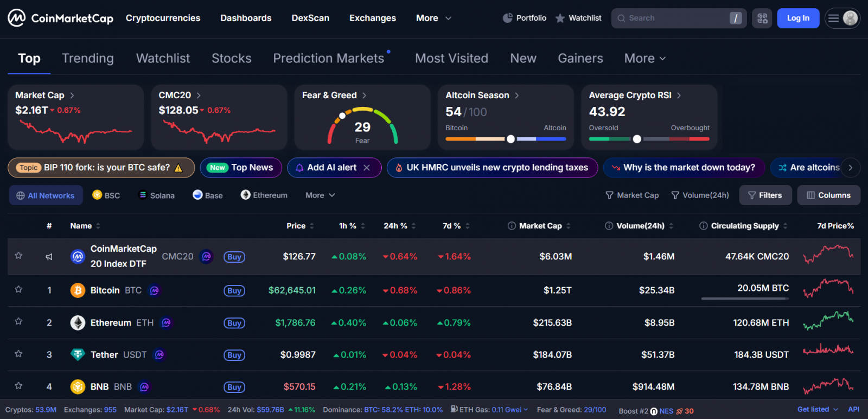The image size is (868, 419).
Task: Click the megaphone ad icon in CMC20 row
Action: 49,257
